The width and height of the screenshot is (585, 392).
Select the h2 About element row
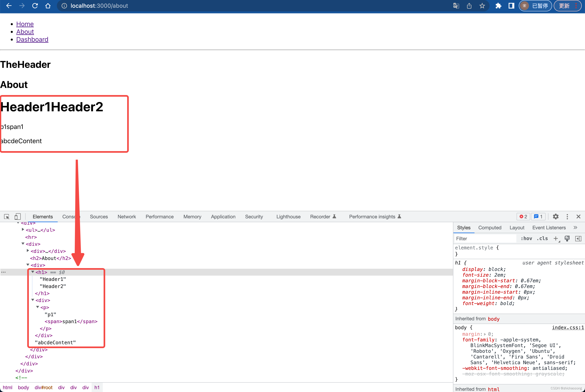[51, 258]
